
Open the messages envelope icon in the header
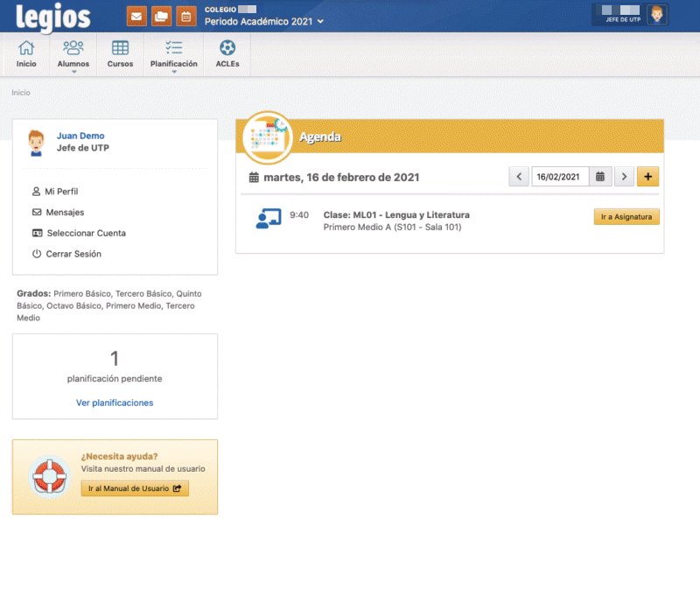(136, 16)
